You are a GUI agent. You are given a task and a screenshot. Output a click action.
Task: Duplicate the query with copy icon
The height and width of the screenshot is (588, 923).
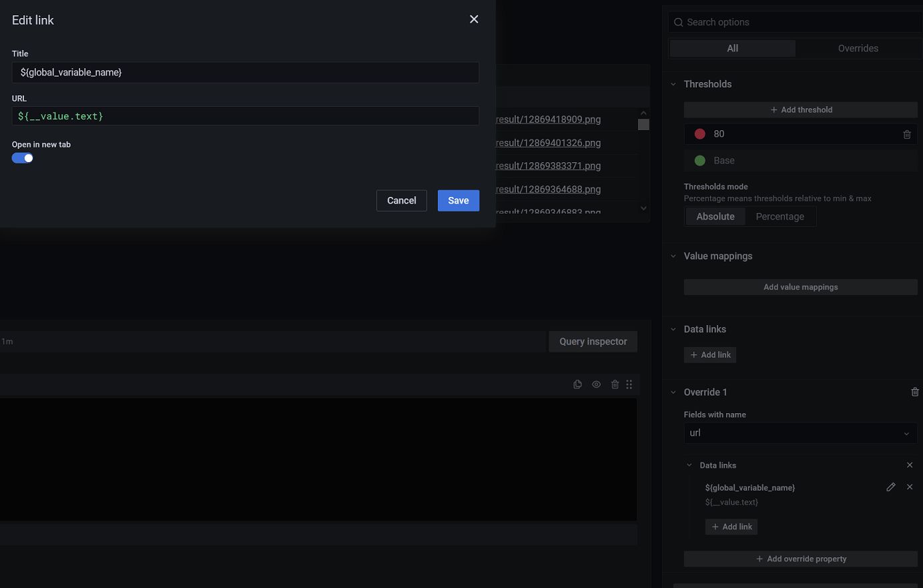(x=578, y=384)
